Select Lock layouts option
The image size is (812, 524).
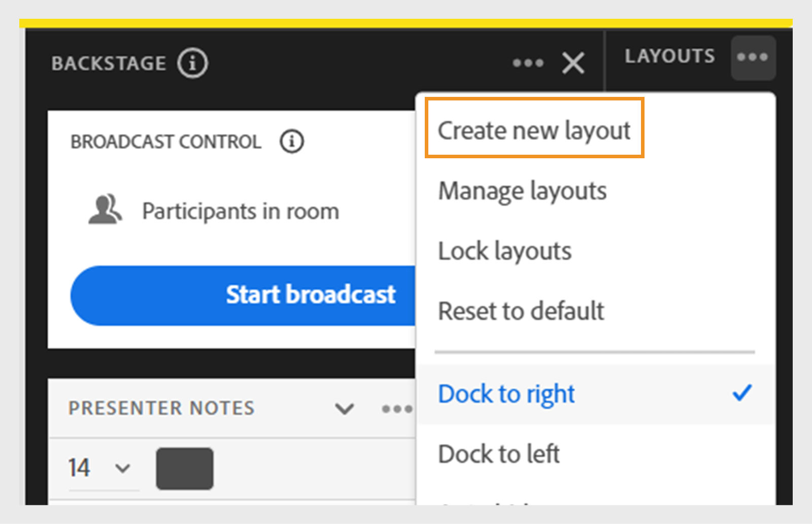(x=505, y=252)
